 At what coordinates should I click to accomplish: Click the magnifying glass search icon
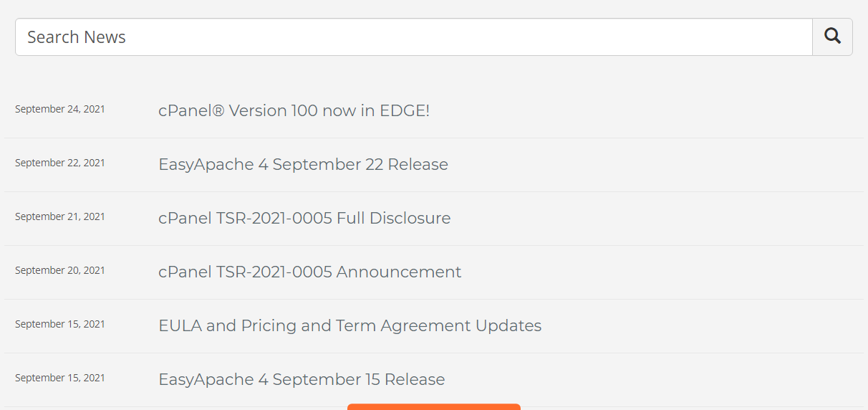tap(832, 37)
